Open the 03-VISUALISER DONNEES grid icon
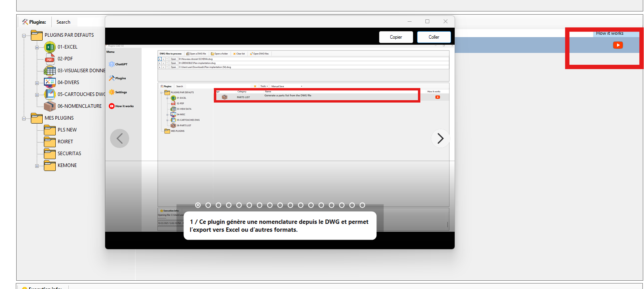 [x=50, y=71]
